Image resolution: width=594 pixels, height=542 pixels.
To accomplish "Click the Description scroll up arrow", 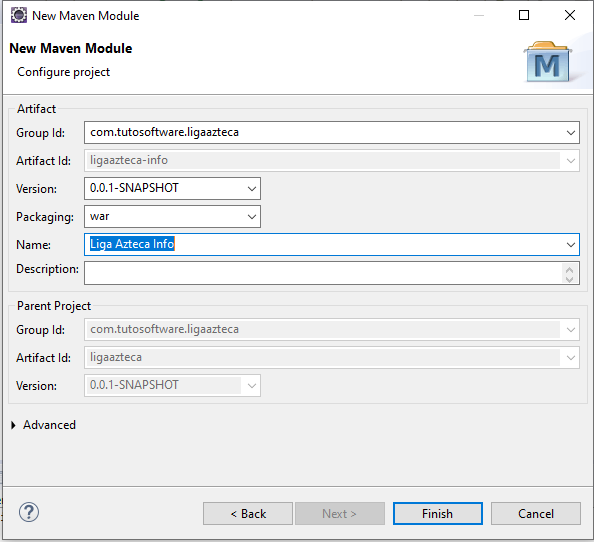I will click(569, 270).
